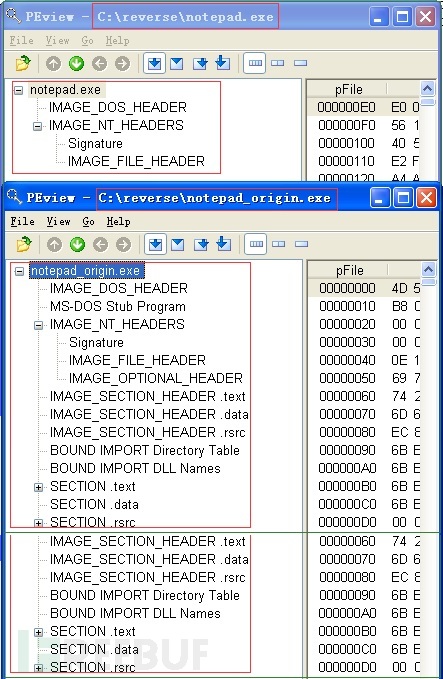443x679 pixels.
Task: Click the scroll-up arrow in notepad.exe data pane
Action: point(427,89)
